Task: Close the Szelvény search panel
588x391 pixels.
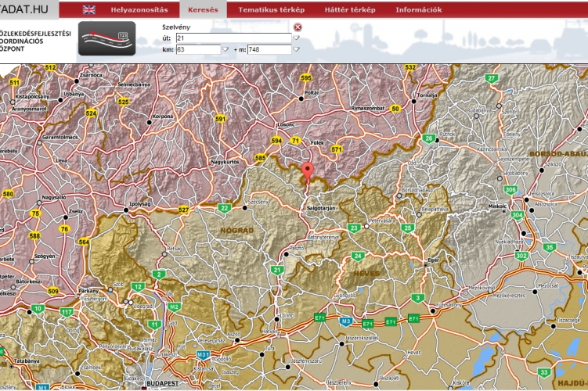Action: click(x=298, y=27)
